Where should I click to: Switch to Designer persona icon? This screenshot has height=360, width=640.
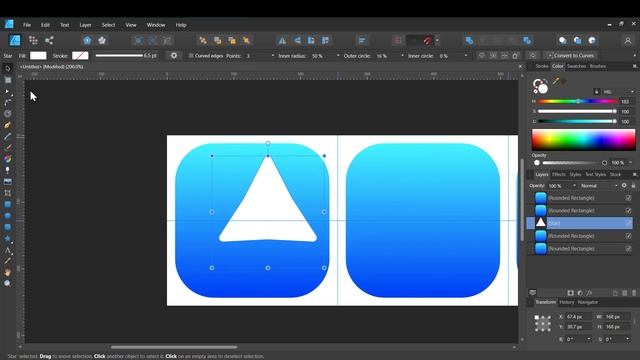pos(15,40)
